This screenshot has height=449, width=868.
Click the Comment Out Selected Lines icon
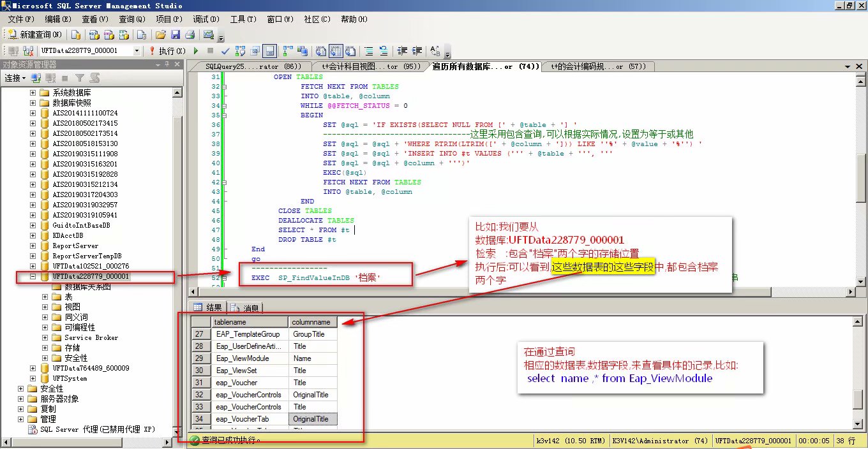pyautogui.click(x=369, y=50)
